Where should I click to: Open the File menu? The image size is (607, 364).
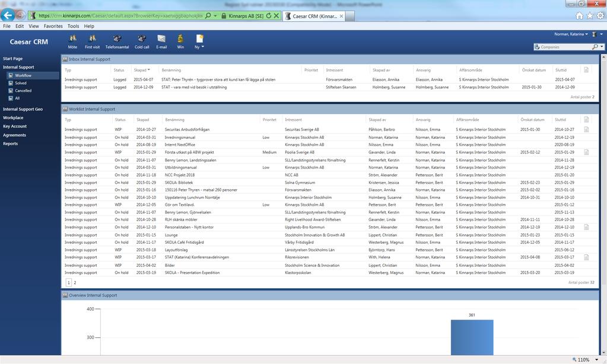click(7, 26)
